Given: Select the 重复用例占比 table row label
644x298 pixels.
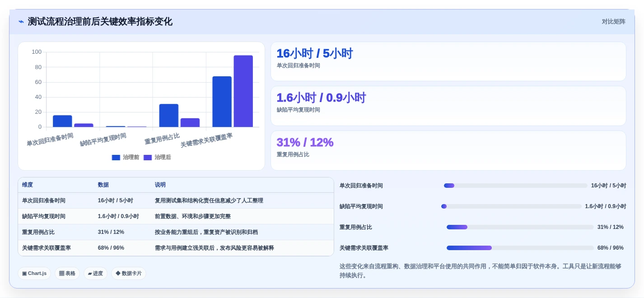Looking at the screenshot, I should point(38,232).
